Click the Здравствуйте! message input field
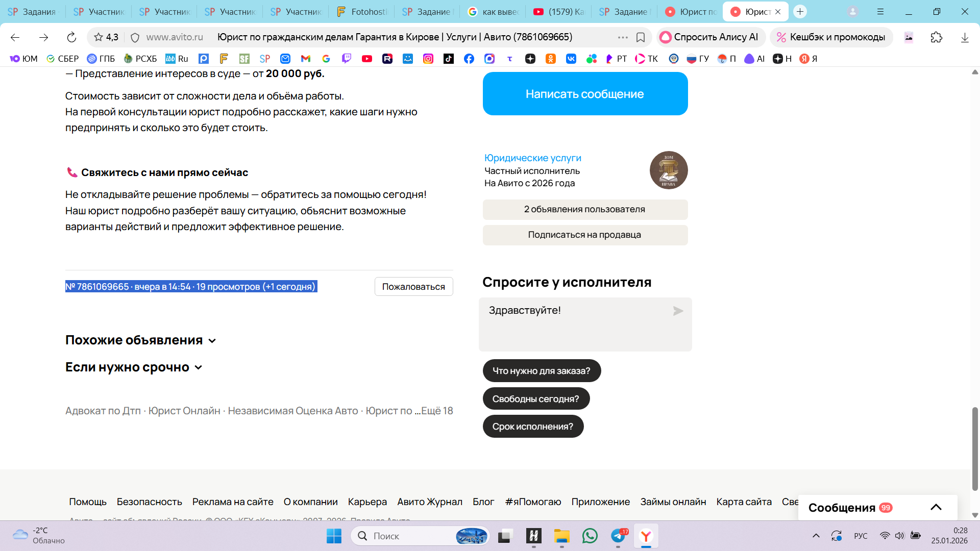This screenshot has width=980, height=551. (x=577, y=324)
